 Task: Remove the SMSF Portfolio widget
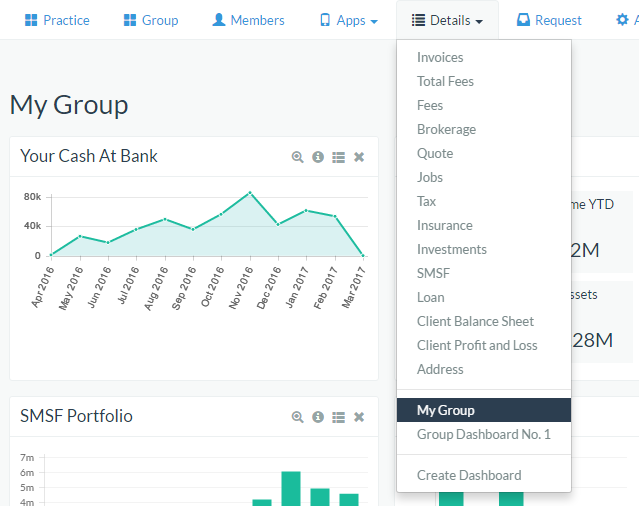point(359,417)
